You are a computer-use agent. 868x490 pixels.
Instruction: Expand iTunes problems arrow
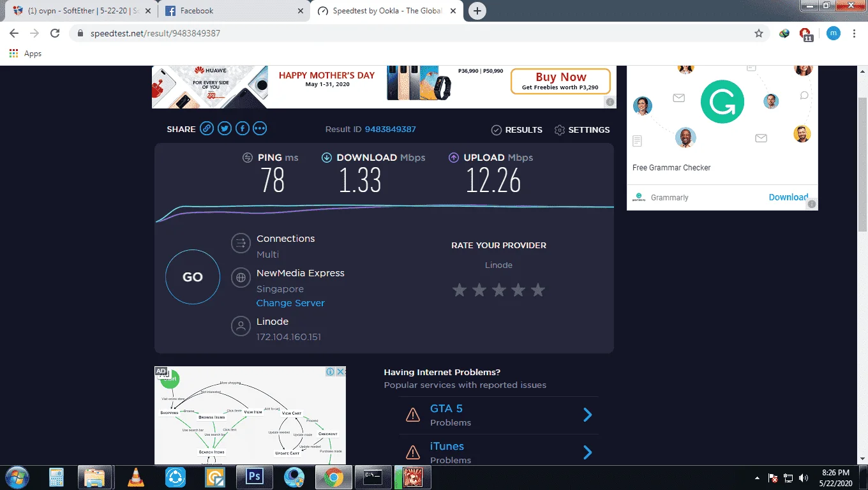tap(588, 452)
